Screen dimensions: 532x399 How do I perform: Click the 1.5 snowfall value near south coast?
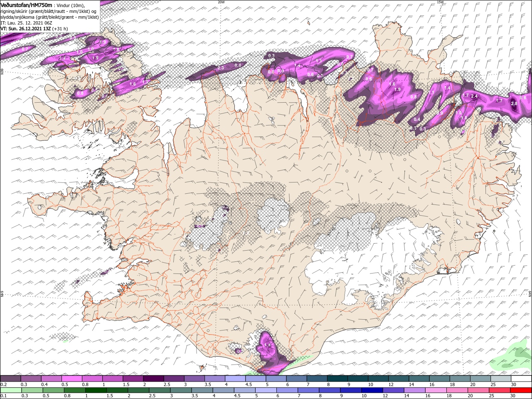coord(267,345)
